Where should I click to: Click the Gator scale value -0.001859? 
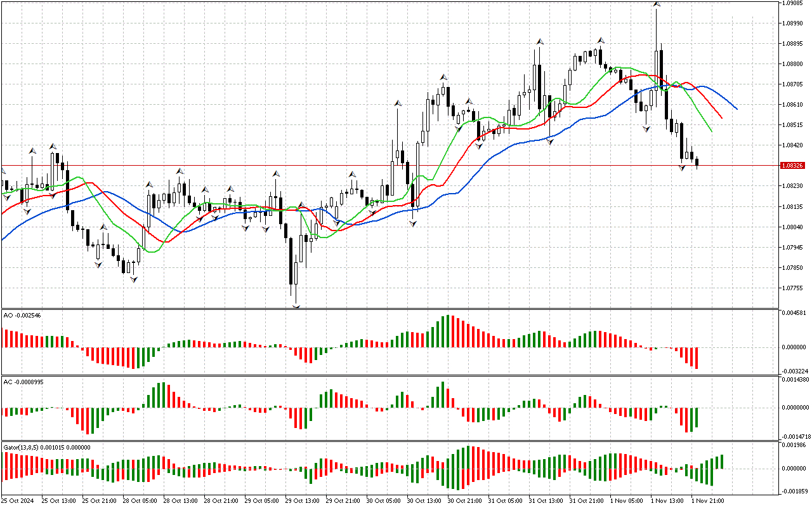[794, 491]
